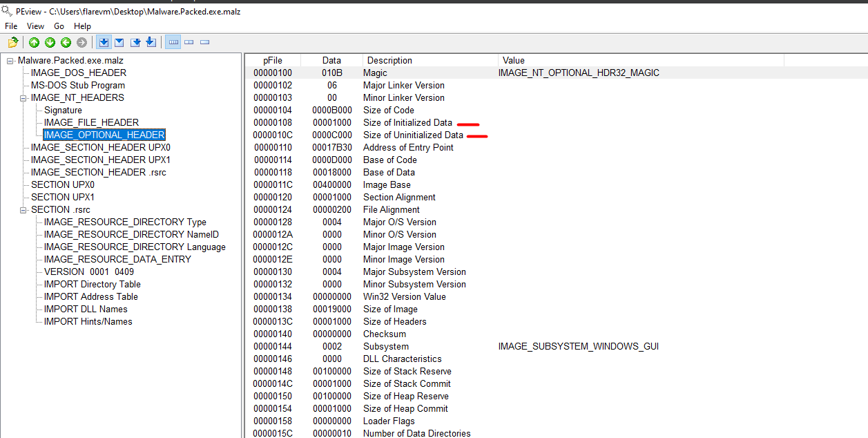Collapse the SECTION .rsrc tree node
868x438 pixels.
pyautogui.click(x=23, y=210)
